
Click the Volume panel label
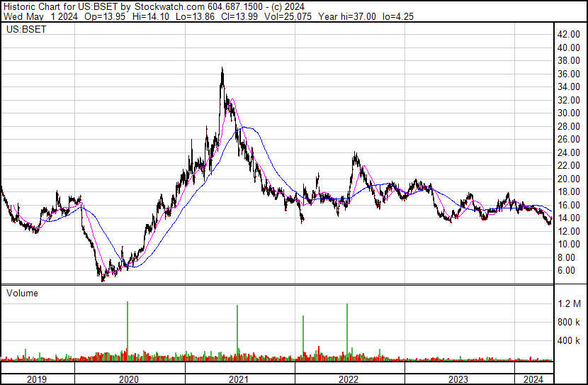pyautogui.click(x=22, y=293)
